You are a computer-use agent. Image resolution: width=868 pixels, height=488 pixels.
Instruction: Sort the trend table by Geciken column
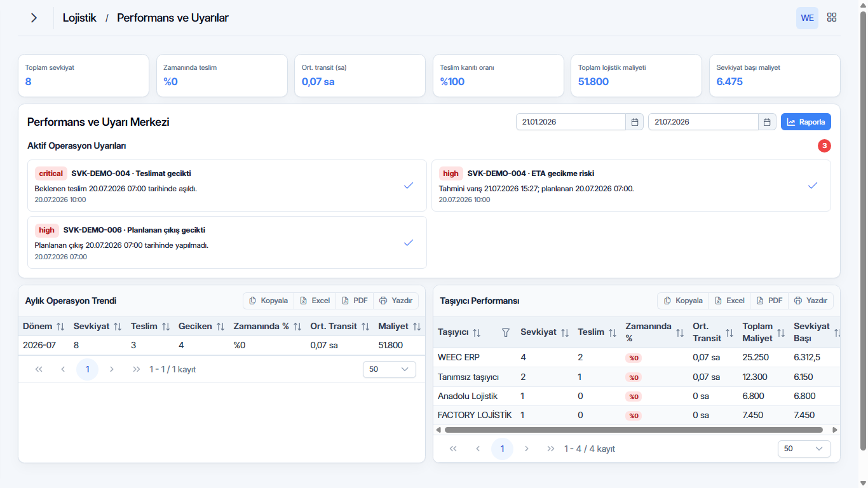(x=220, y=326)
